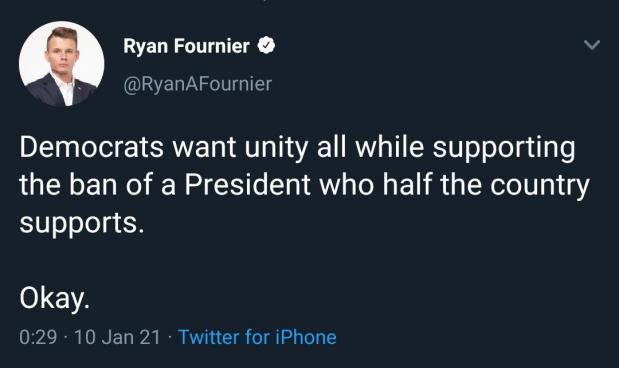Click the word supporting in the first line
The image size is (619, 368).
[504, 148]
